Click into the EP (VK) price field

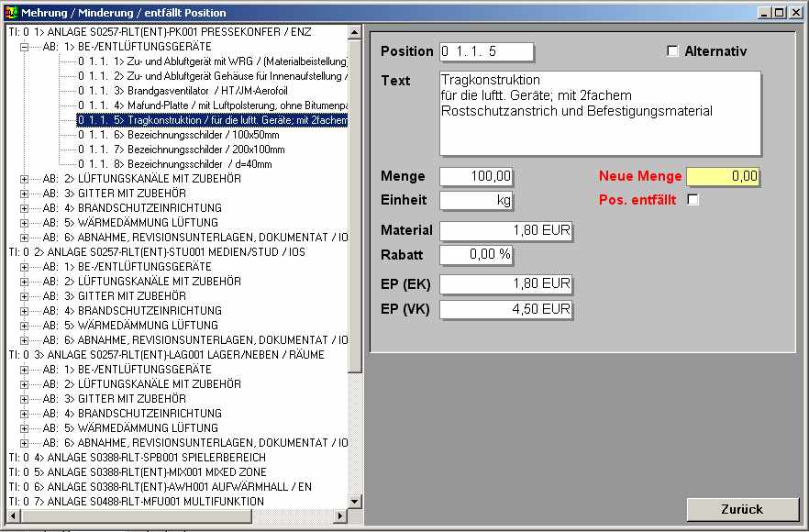505,310
